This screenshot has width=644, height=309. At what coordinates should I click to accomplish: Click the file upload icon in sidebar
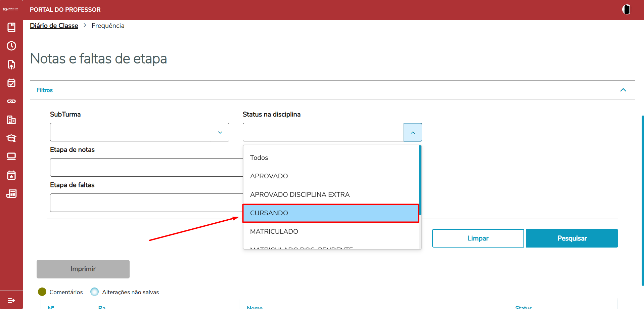tap(11, 64)
